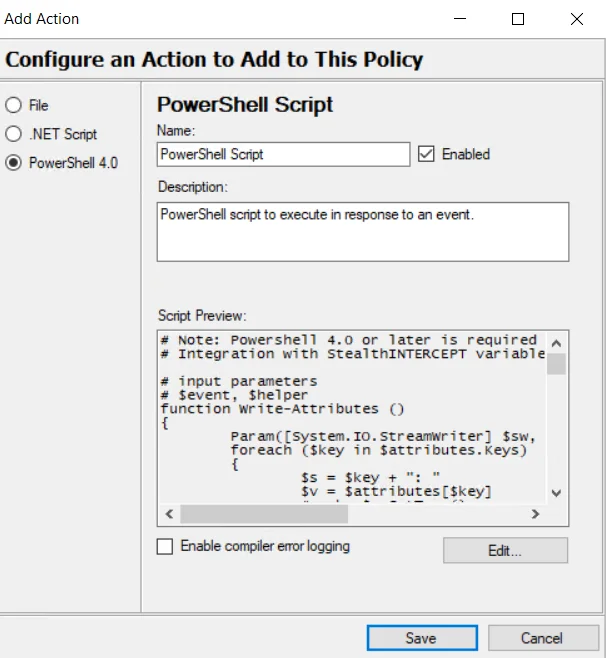Click the '$s = $key + ": "' line

371,477
